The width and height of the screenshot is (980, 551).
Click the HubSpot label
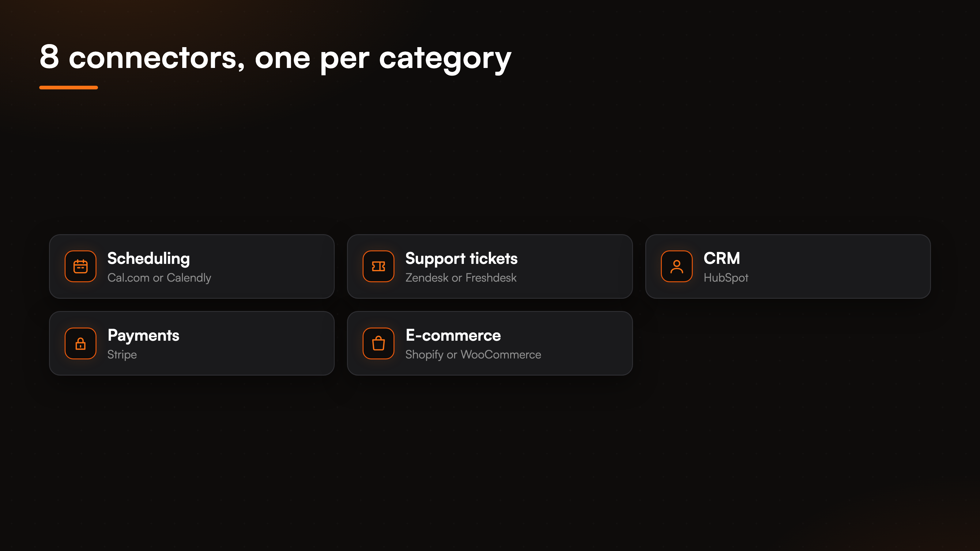coord(726,278)
